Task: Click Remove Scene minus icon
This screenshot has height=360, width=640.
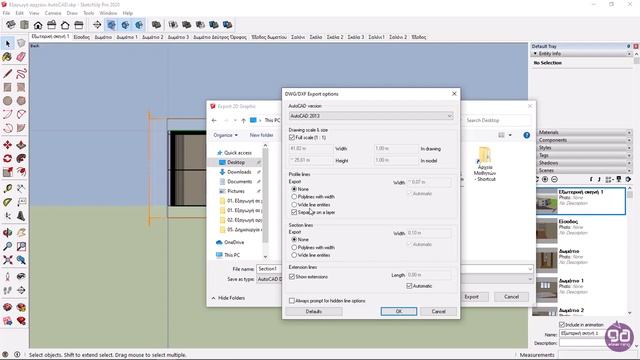Action: tap(554, 179)
